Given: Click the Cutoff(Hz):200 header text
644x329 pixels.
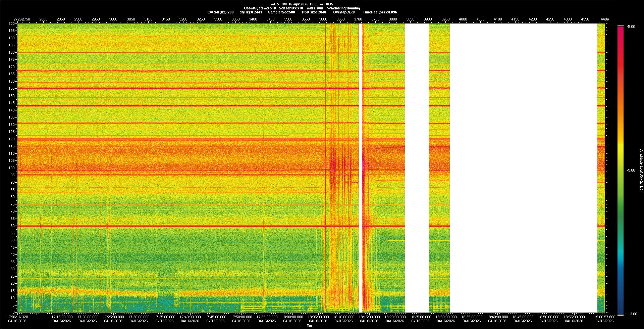Looking at the screenshot, I should click(220, 12).
